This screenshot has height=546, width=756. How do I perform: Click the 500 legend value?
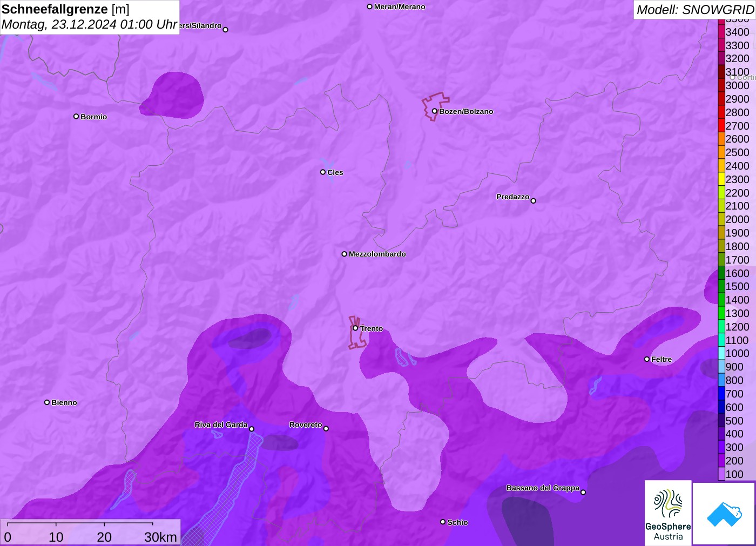(734, 421)
